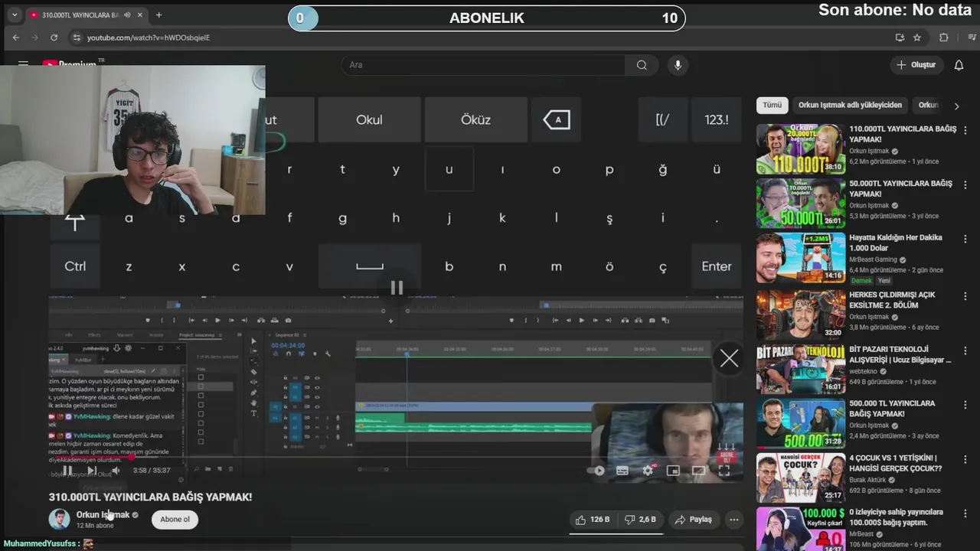Bookmark this page with star icon
This screenshot has width=980, height=551.
click(x=916, y=37)
